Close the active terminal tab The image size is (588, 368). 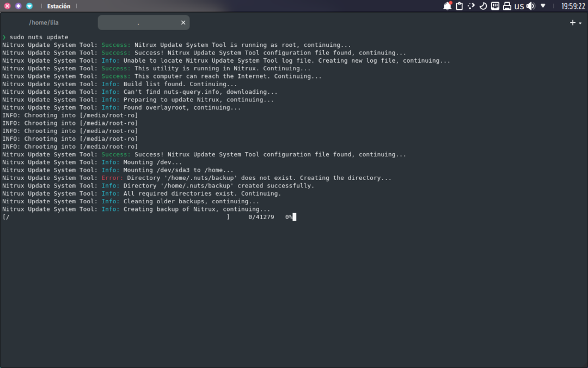(183, 22)
